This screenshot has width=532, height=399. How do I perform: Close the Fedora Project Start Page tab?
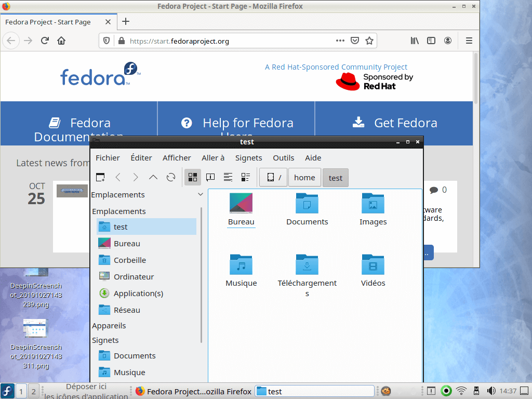point(108,22)
